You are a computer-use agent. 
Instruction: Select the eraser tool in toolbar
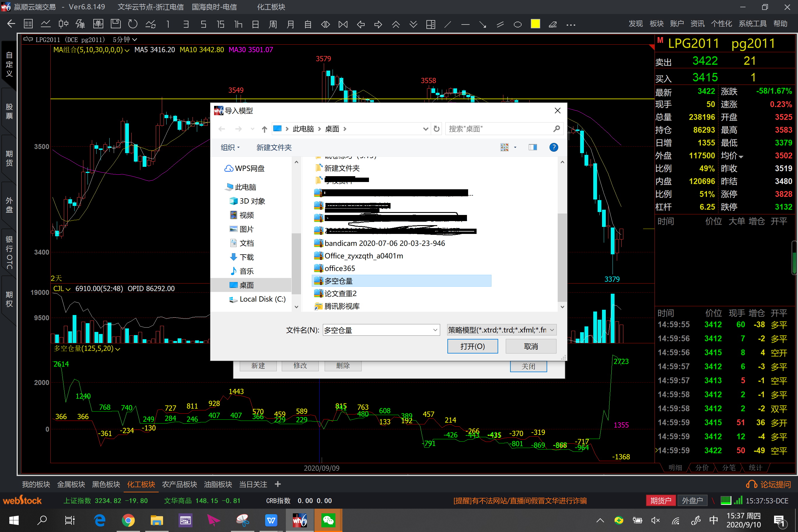(x=553, y=24)
